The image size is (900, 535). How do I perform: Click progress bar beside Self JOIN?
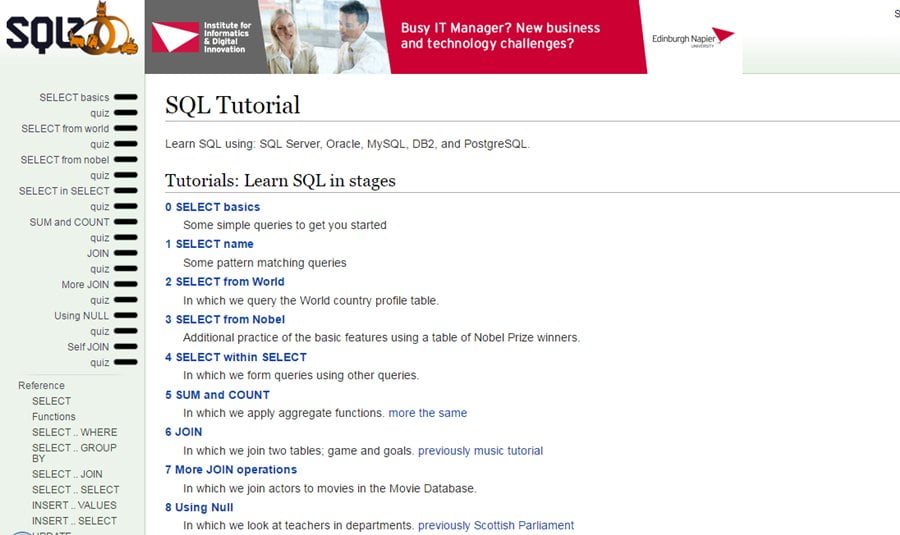coord(126,346)
